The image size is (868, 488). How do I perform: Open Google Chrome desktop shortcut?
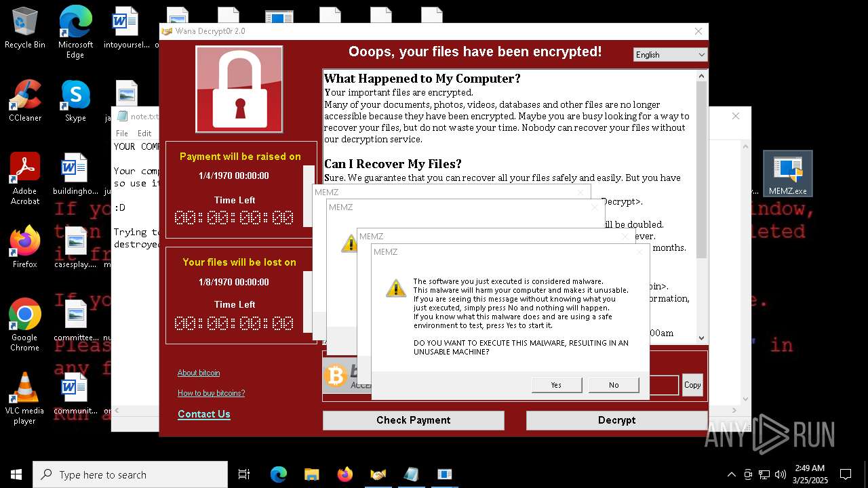tap(25, 325)
